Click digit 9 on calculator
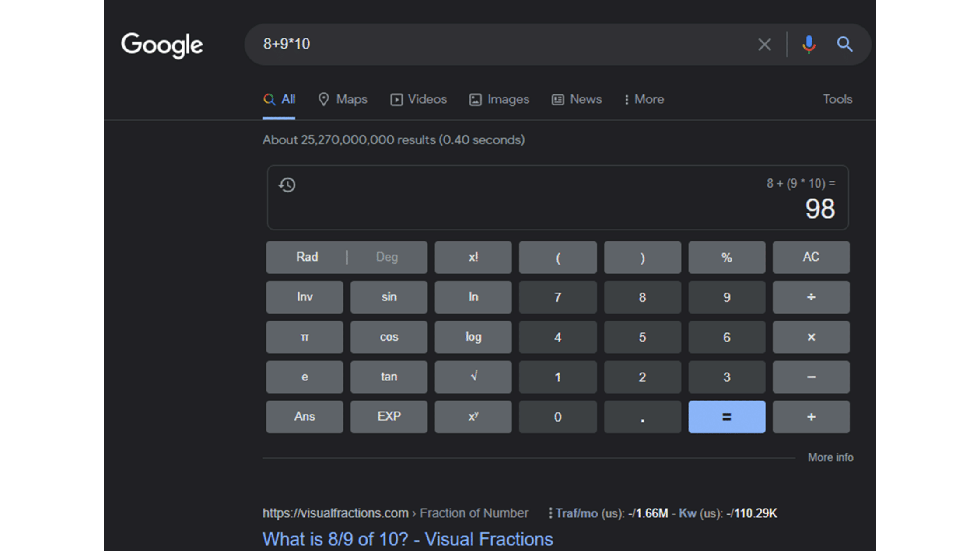 click(x=727, y=297)
